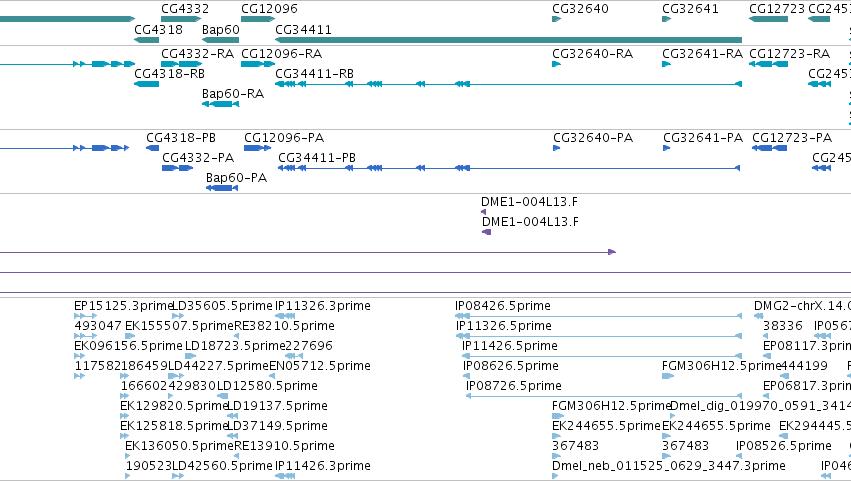The width and height of the screenshot is (851, 481).
Task: Click the 227696 feature label
Action: [309, 346]
